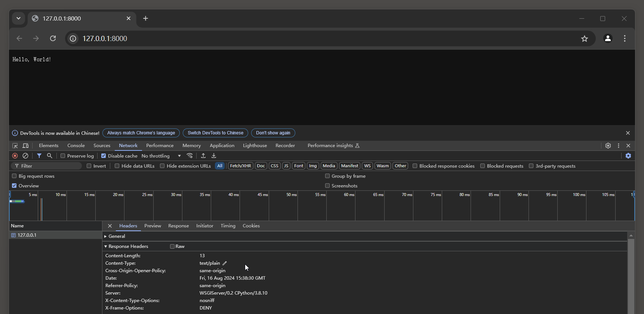Open the Application panel

coord(222,146)
